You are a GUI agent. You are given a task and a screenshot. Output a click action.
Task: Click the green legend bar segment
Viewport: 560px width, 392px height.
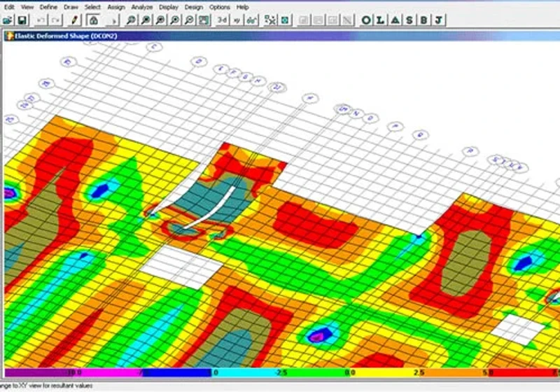314,372
